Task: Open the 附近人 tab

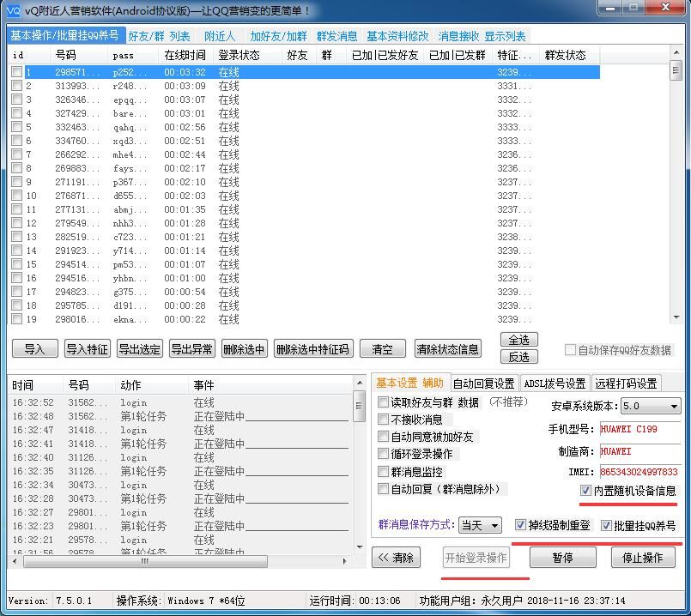Action: [220, 36]
